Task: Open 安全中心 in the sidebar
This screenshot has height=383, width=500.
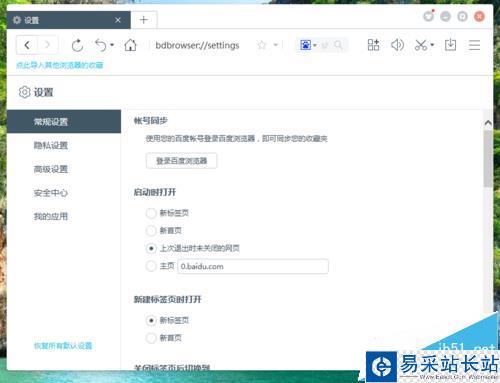Action: coord(51,193)
